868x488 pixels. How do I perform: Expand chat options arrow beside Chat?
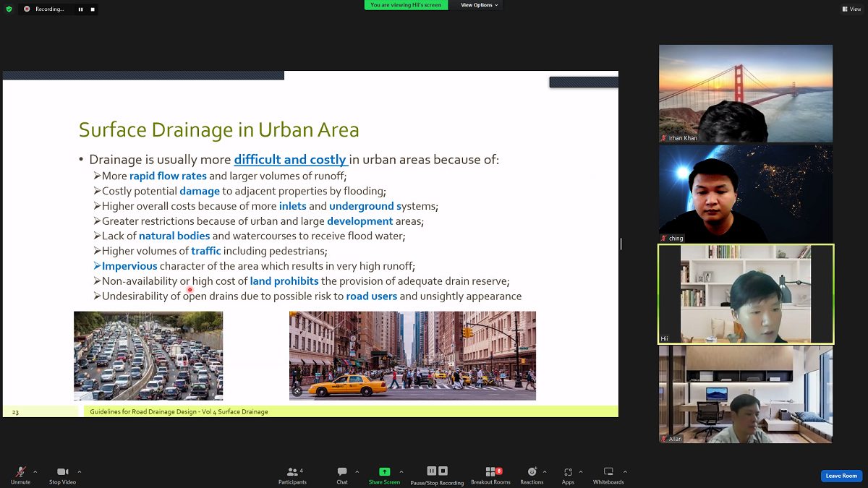(x=357, y=471)
